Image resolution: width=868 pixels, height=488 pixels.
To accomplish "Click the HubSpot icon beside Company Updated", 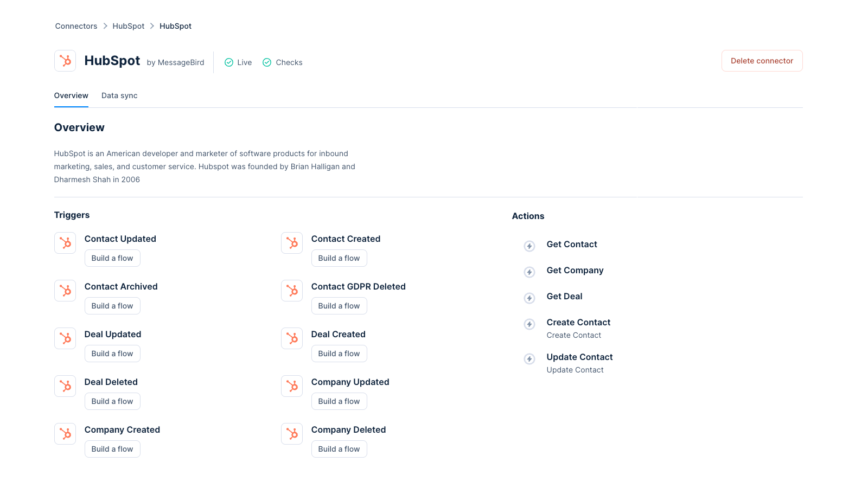I will pyautogui.click(x=292, y=386).
